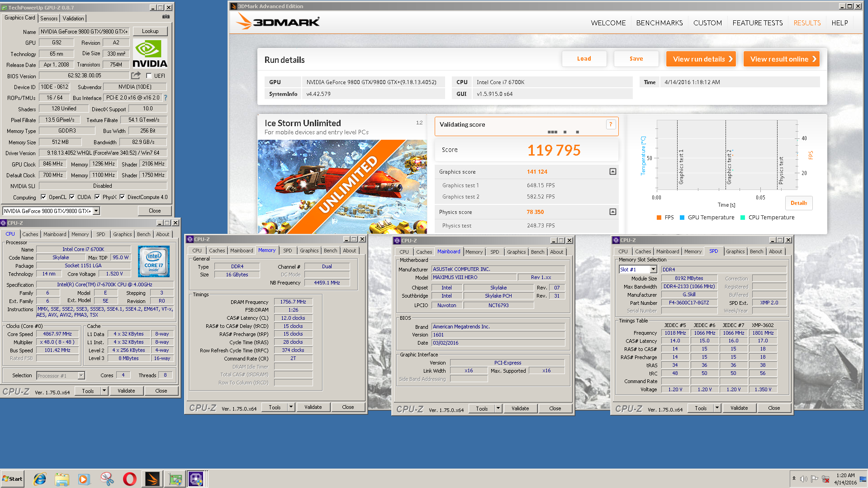Collapse the Graphics score section
This screenshot has height=488, width=868.
pos(613,171)
